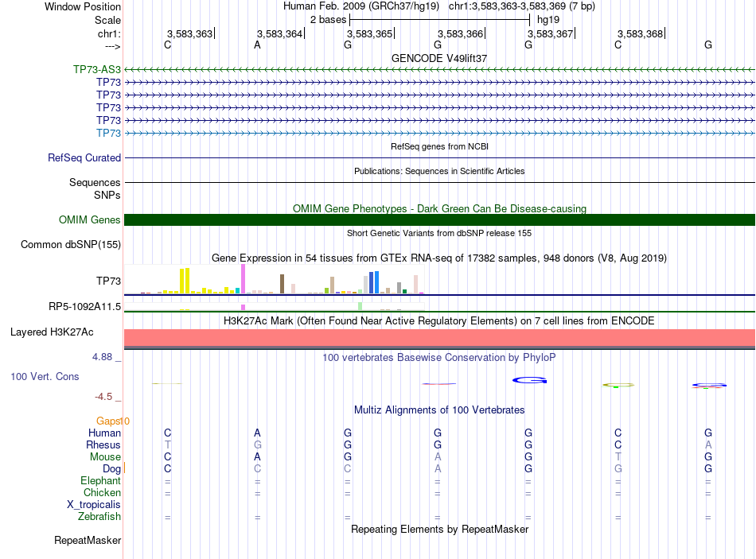Click the 3,583,365 ruler position
Image resolution: width=756 pixels, height=559 pixels.
pos(370,33)
